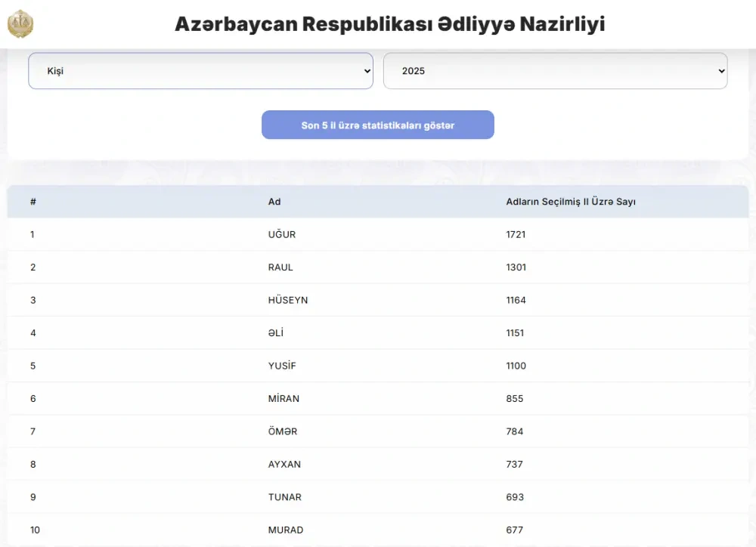Select the ƏLİ name in row 4
Screen dimensions: 756x547
coord(276,333)
